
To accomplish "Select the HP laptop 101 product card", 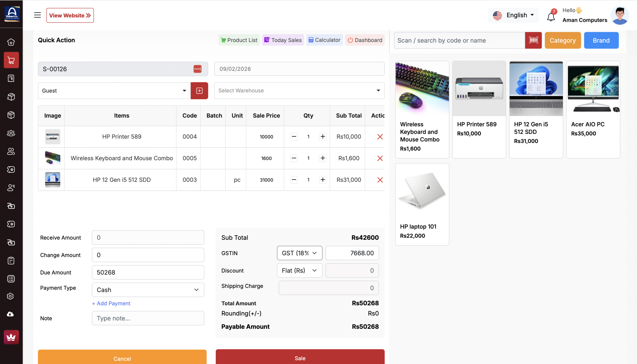I will pyautogui.click(x=422, y=204).
